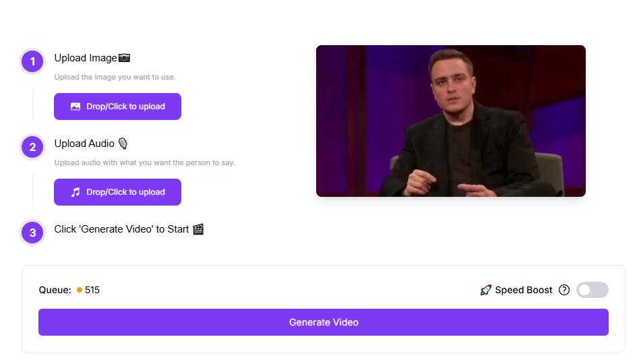Click the step 2 number circle
The height and width of the screenshot is (364, 639).
pyautogui.click(x=32, y=147)
